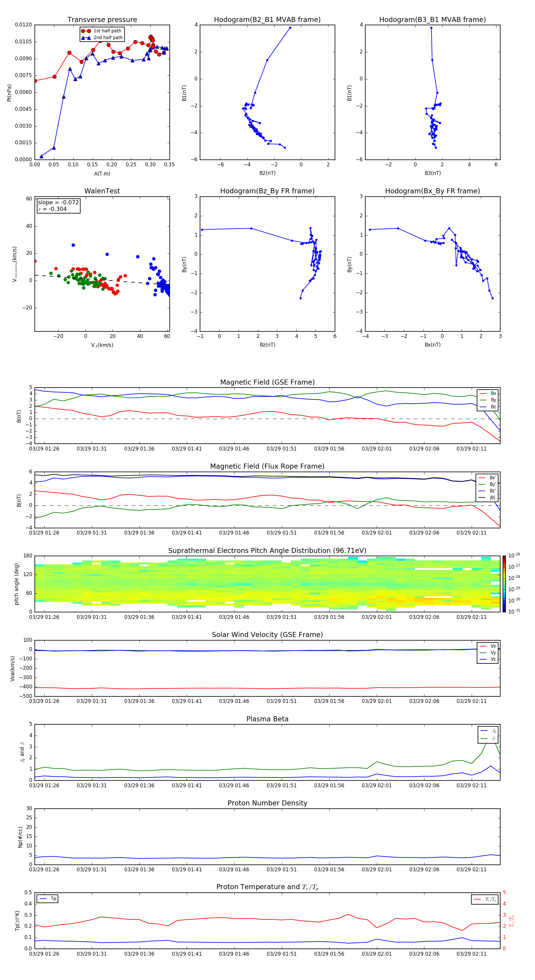Click the 'Magnetic Field (GSE Frame)' title
Viewport: 535px width, 980px height.
coord(267,382)
